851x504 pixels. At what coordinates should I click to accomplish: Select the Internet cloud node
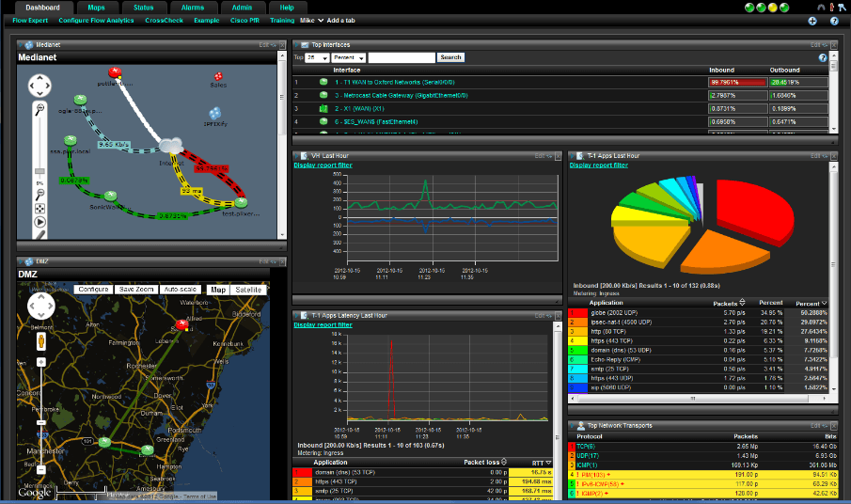coord(170,145)
